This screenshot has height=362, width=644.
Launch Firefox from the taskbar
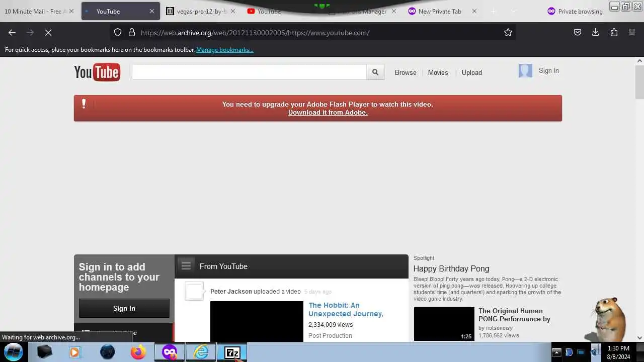(x=138, y=352)
